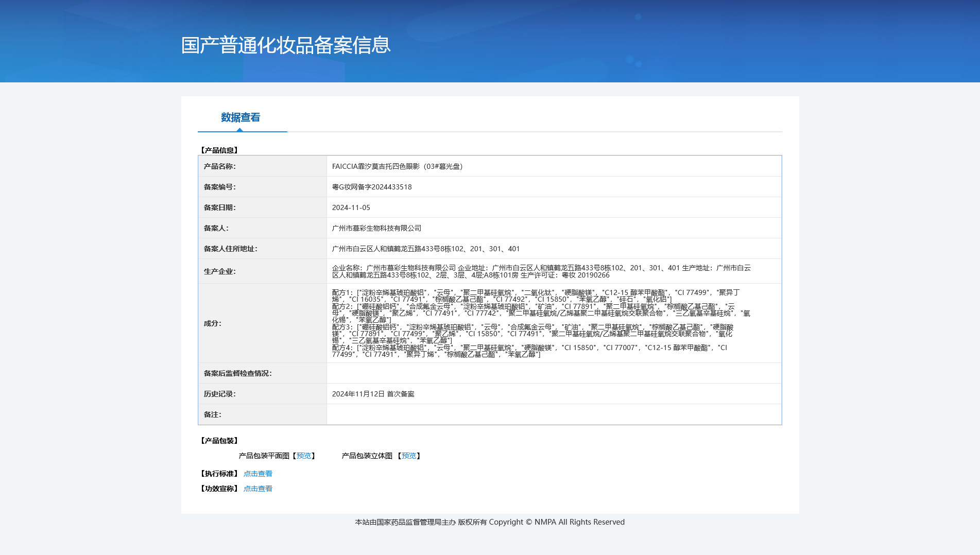
Task: Select the 数据查看 tab
Action: [240, 117]
